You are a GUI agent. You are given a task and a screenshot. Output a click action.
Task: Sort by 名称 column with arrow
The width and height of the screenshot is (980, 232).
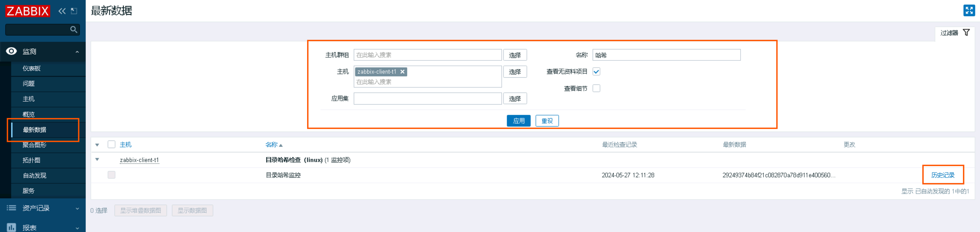274,144
